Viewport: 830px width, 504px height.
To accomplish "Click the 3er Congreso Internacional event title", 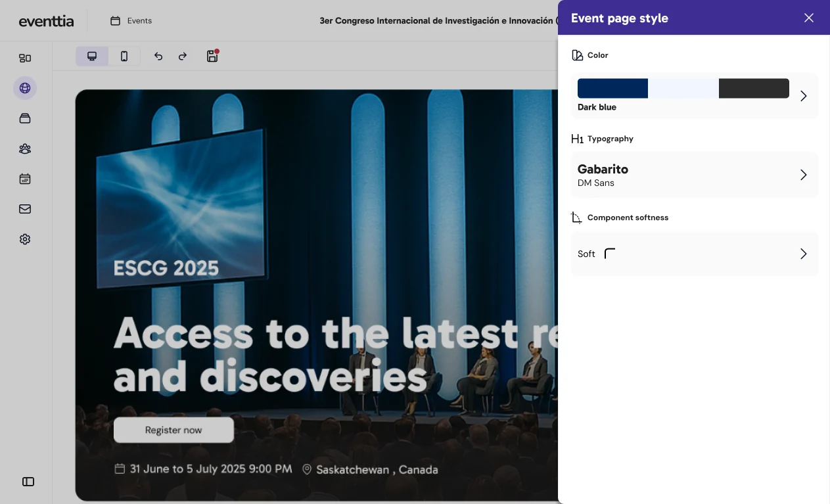I will tap(437, 21).
